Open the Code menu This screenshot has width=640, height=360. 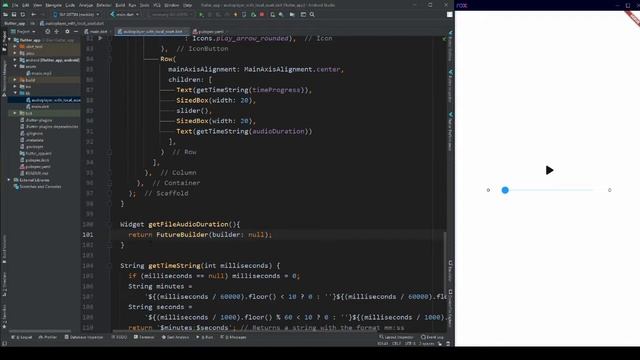pos(70,5)
